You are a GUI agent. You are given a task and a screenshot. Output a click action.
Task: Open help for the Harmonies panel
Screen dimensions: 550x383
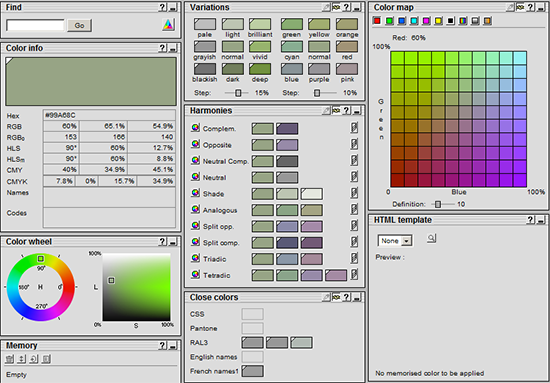click(x=346, y=110)
